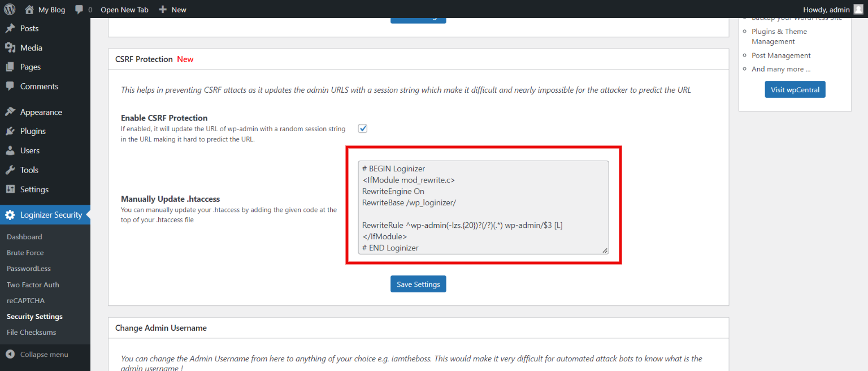Click the Loginizer Security gear icon
The height and width of the screenshot is (371, 868).
[x=10, y=215]
